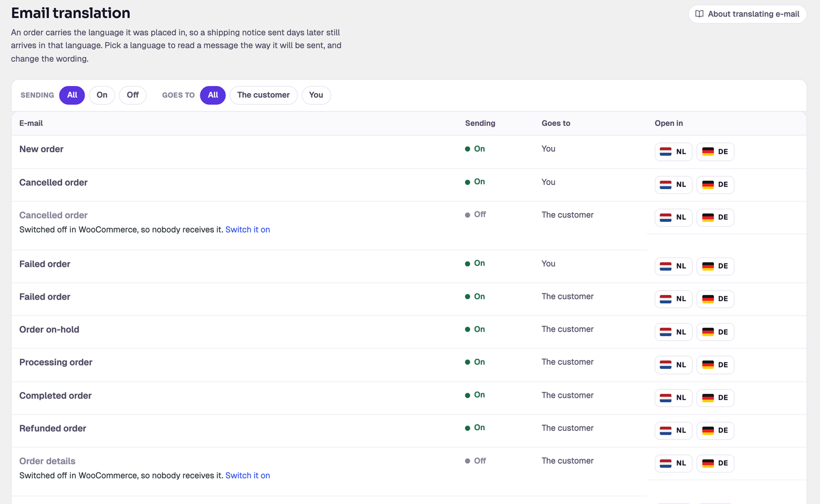The width and height of the screenshot is (820, 504).
Task: Open Order on-hold email via DE flag
Action: click(715, 332)
